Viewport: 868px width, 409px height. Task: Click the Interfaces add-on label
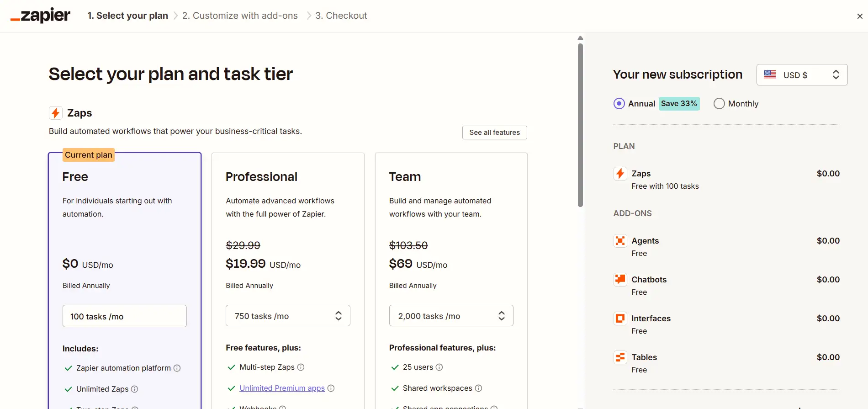pyautogui.click(x=651, y=319)
